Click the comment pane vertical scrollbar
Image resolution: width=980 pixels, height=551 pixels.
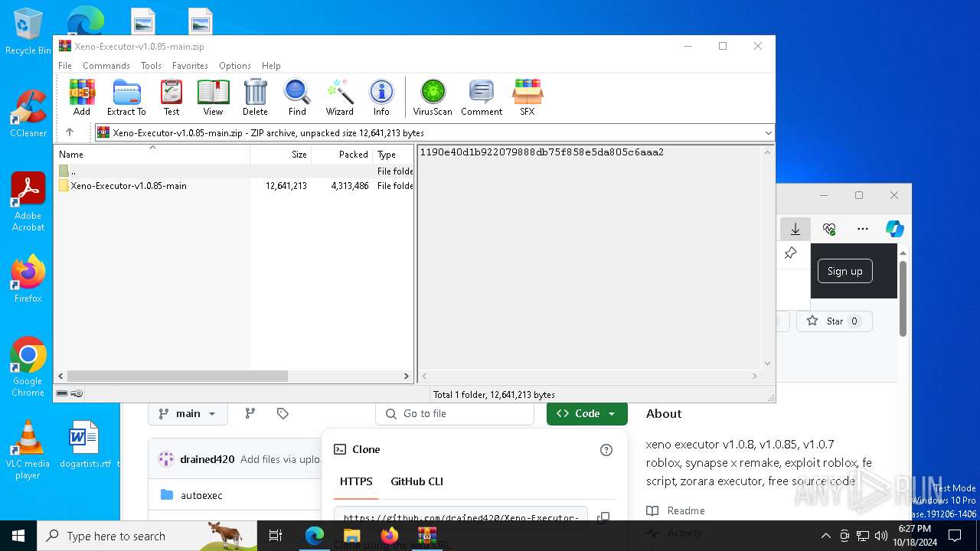pyautogui.click(x=768, y=258)
